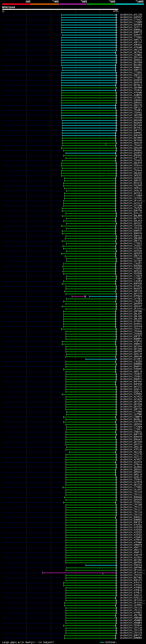Click the UniRef100_P93600 label
Screen dimensions: 146x644
click(x=131, y=625)
